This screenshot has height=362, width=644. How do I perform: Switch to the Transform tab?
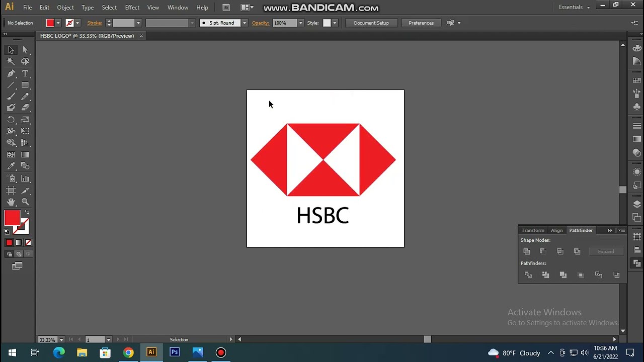pos(533,230)
